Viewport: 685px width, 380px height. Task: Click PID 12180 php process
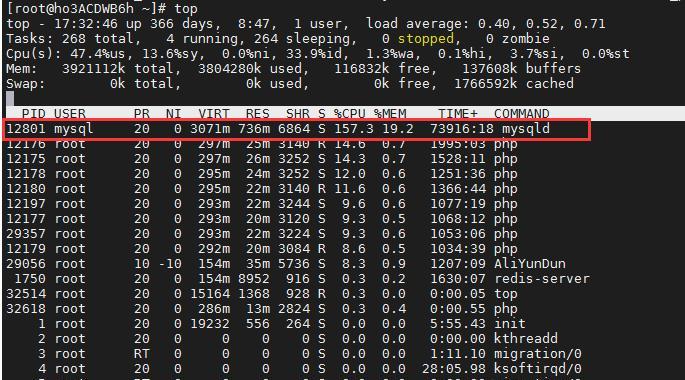click(x=26, y=189)
